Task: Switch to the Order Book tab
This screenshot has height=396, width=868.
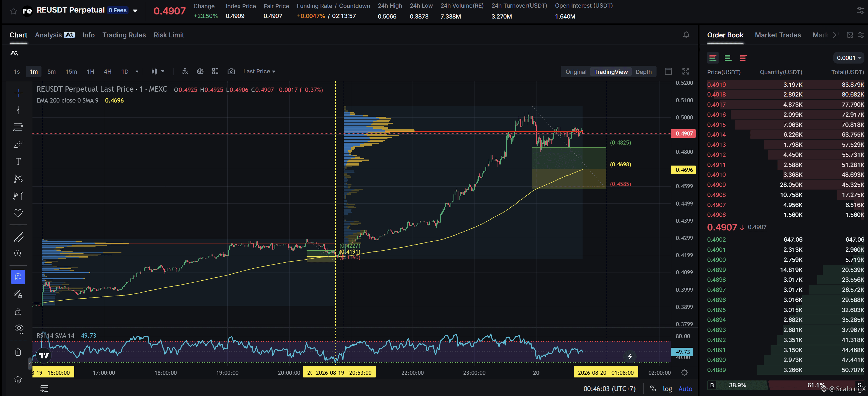Action: (x=725, y=35)
